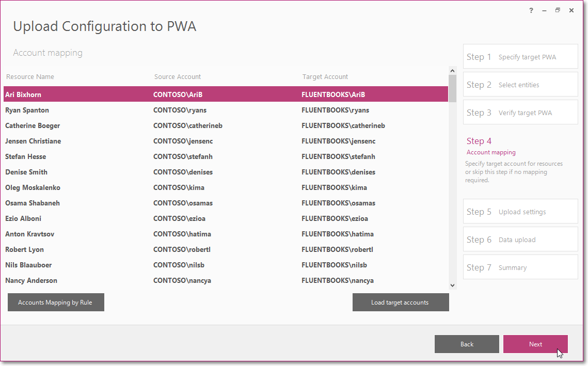This screenshot has width=588, height=366.
Task: Select the Nils Blaauboer resource
Action: 28,265
